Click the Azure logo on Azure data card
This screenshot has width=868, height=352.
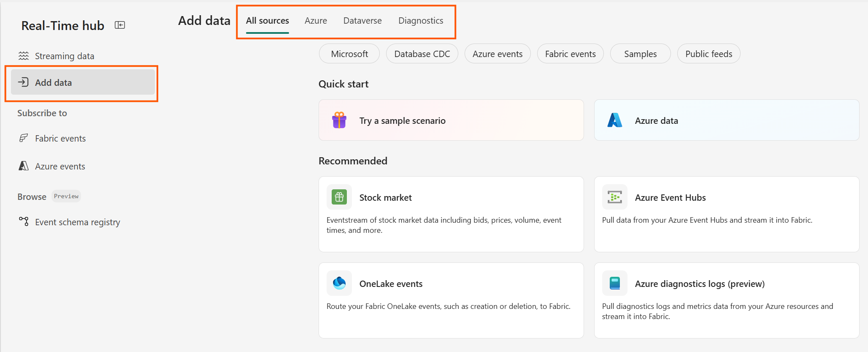pos(615,120)
